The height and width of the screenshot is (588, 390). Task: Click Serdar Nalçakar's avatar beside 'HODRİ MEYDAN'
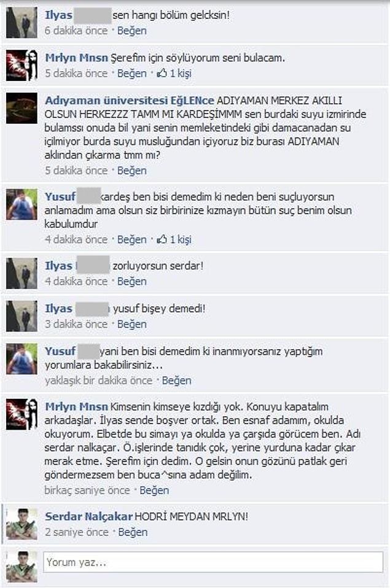click(x=21, y=524)
